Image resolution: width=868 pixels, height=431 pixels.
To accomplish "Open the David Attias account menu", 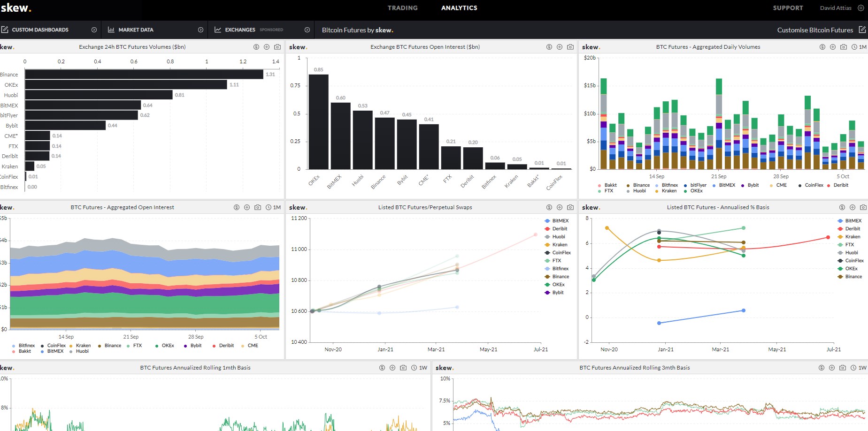I will tap(836, 8).
